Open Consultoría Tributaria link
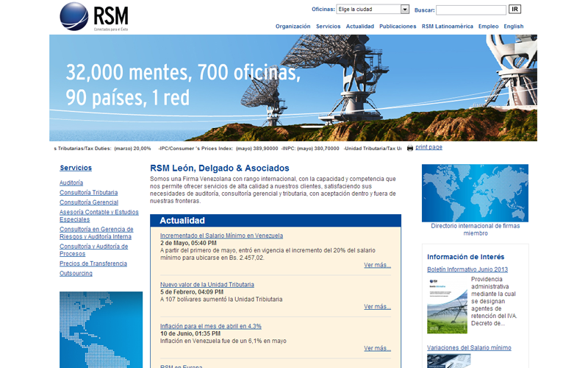 [88, 193]
